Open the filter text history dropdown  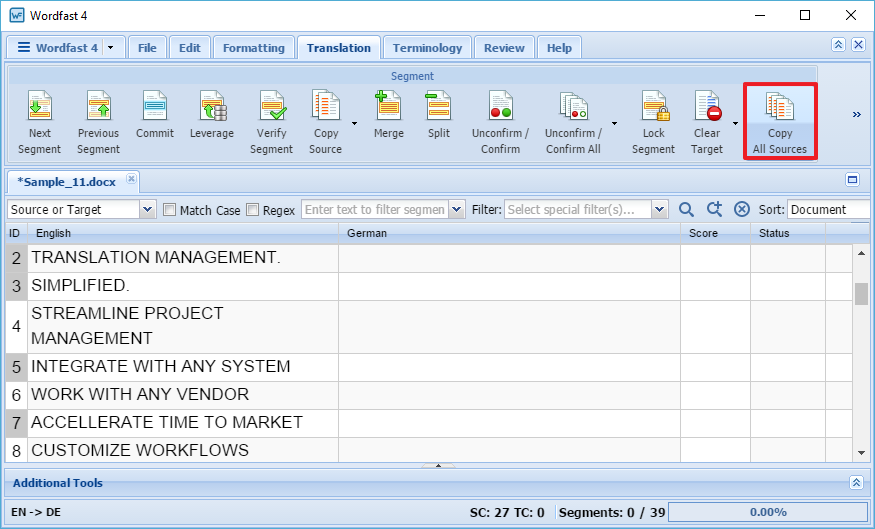coord(456,210)
